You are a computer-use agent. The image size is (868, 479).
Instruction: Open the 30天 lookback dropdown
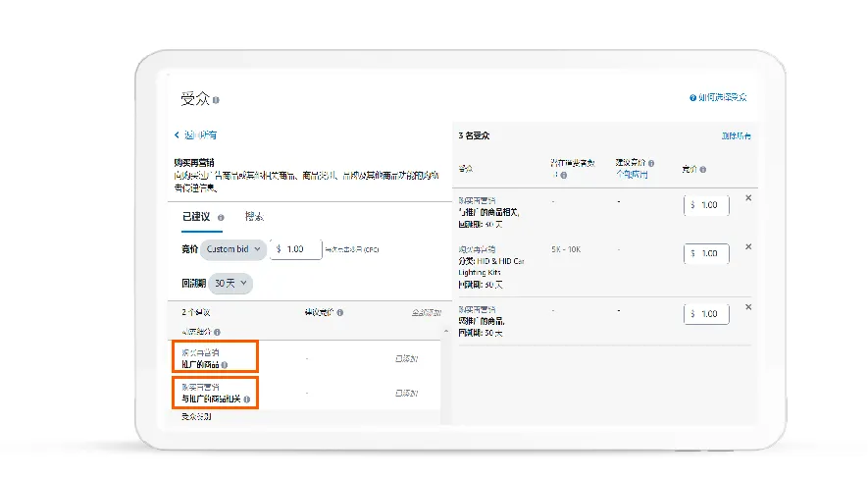(230, 283)
